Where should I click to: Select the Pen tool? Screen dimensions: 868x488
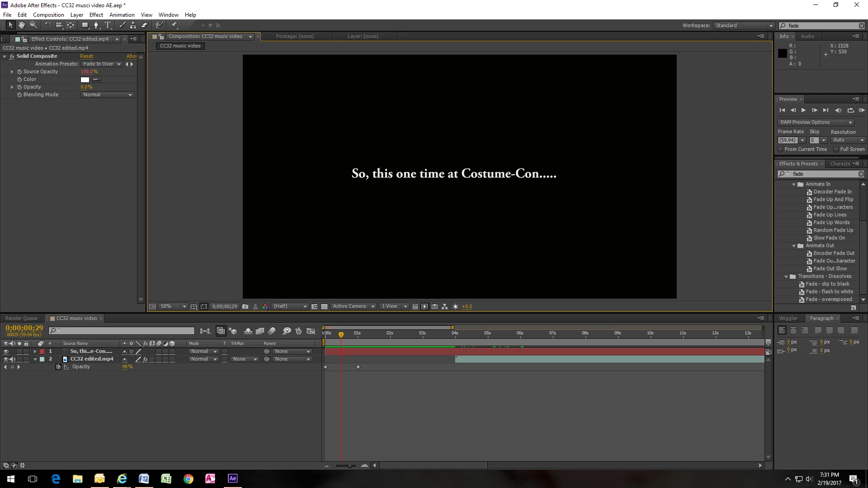click(96, 25)
